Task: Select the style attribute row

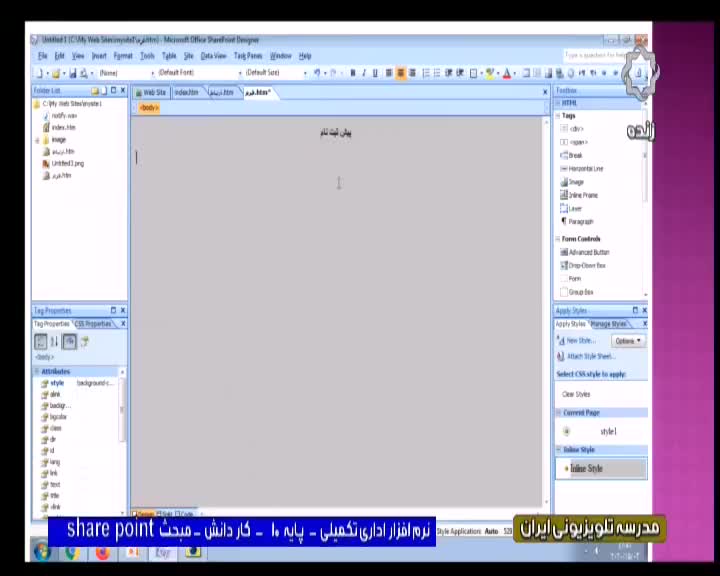Action: (x=57, y=383)
